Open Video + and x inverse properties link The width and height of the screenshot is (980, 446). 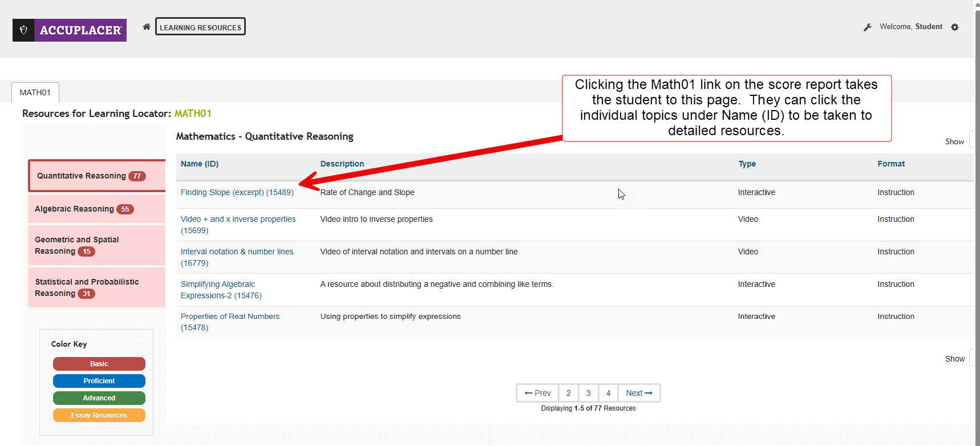[238, 219]
